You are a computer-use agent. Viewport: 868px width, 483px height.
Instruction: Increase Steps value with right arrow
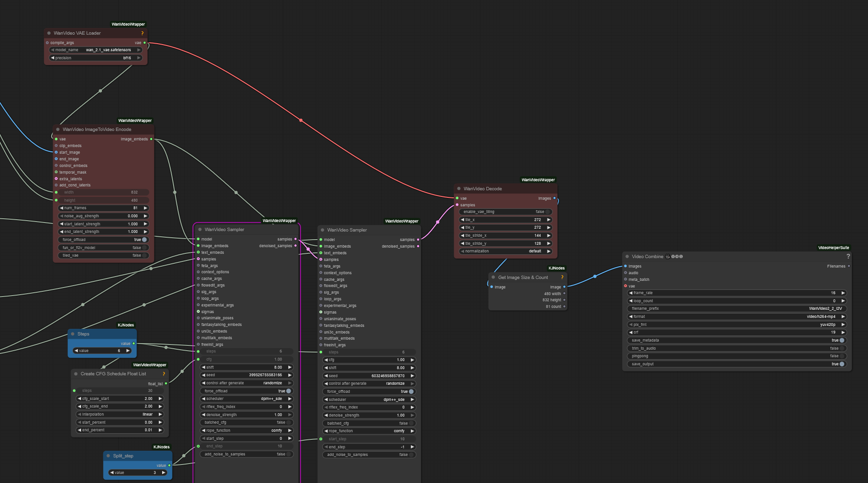coord(128,351)
